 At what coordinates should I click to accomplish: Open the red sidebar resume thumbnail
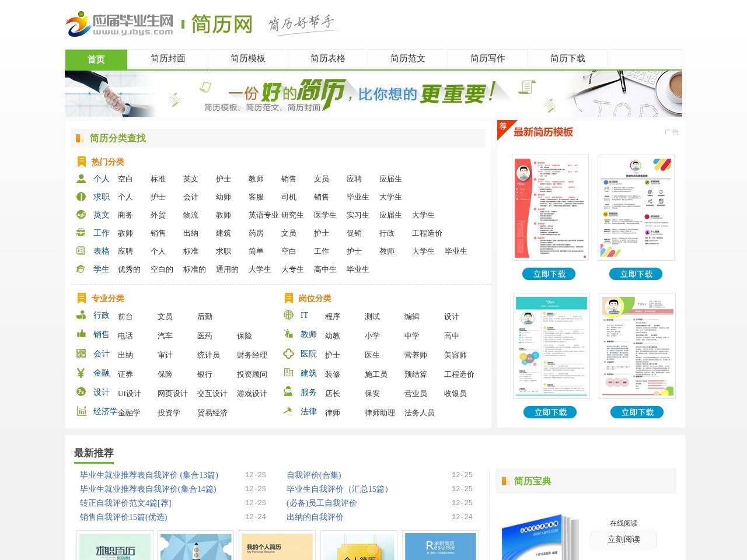point(550,208)
